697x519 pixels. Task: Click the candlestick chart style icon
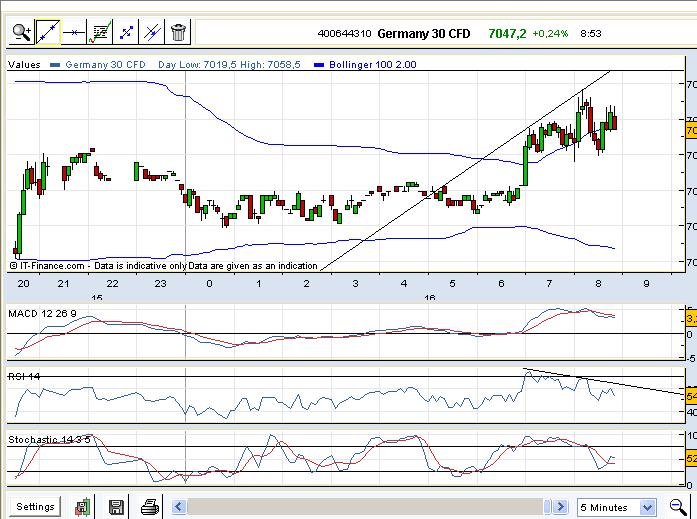[83, 507]
